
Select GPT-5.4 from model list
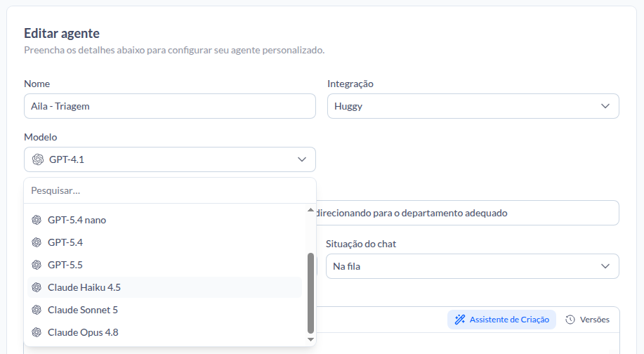coord(165,242)
